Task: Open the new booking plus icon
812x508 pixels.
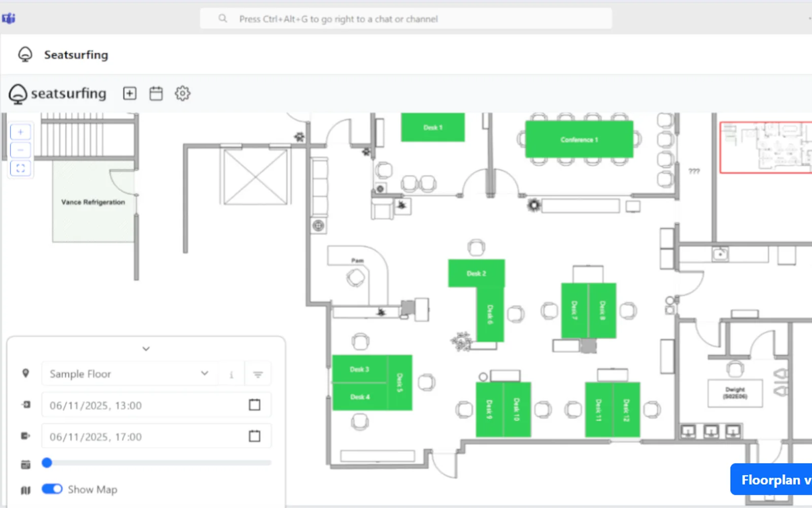Action: (x=130, y=93)
